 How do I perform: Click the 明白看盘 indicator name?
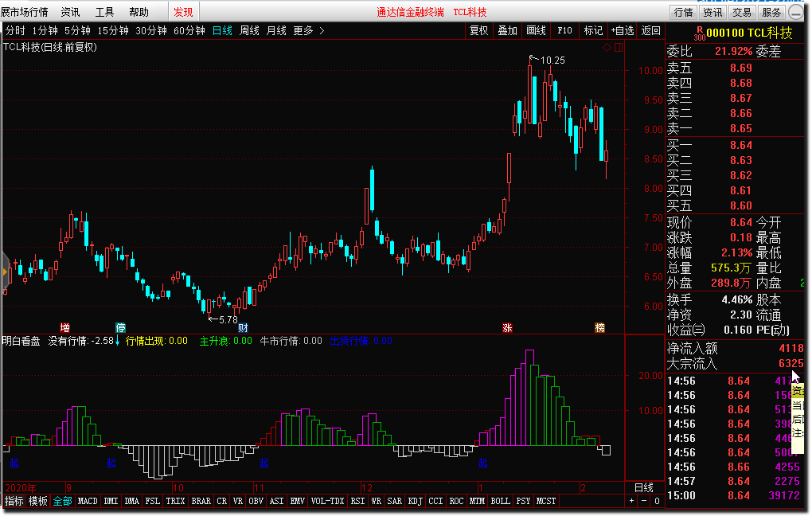coord(21,341)
